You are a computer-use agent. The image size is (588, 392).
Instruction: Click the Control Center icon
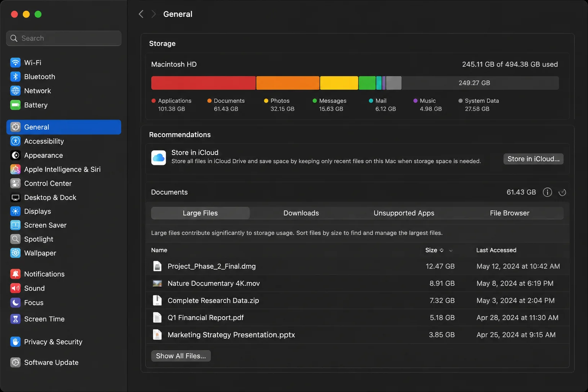click(x=15, y=183)
